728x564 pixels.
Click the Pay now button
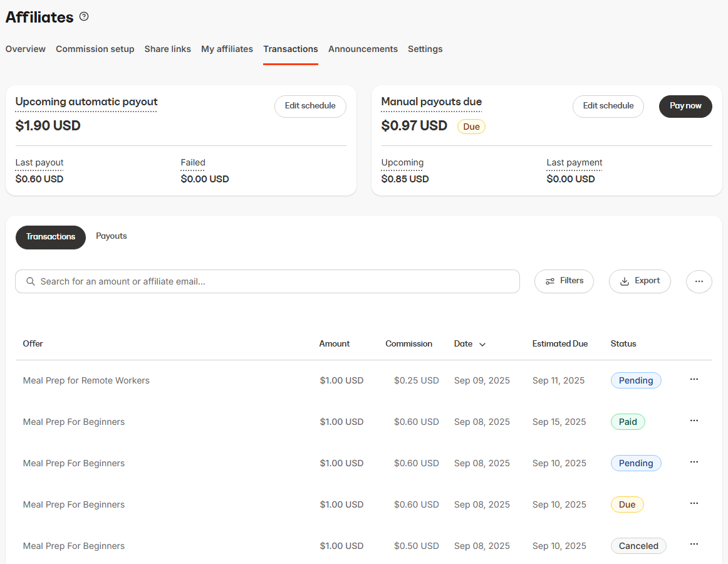tap(685, 107)
